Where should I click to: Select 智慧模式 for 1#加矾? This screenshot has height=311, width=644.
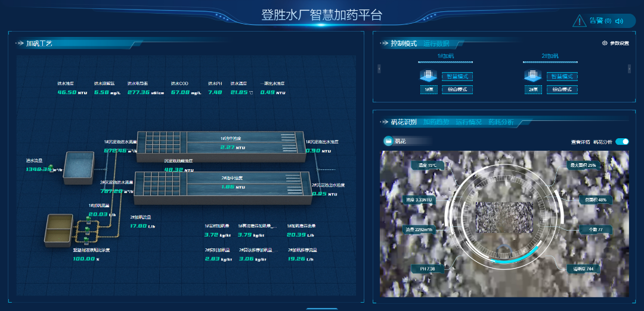tap(457, 76)
